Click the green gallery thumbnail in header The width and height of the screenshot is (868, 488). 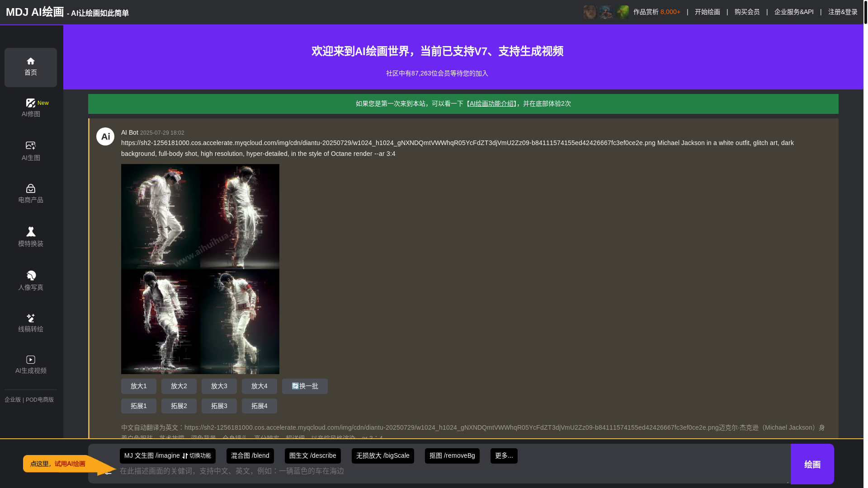tap(623, 12)
